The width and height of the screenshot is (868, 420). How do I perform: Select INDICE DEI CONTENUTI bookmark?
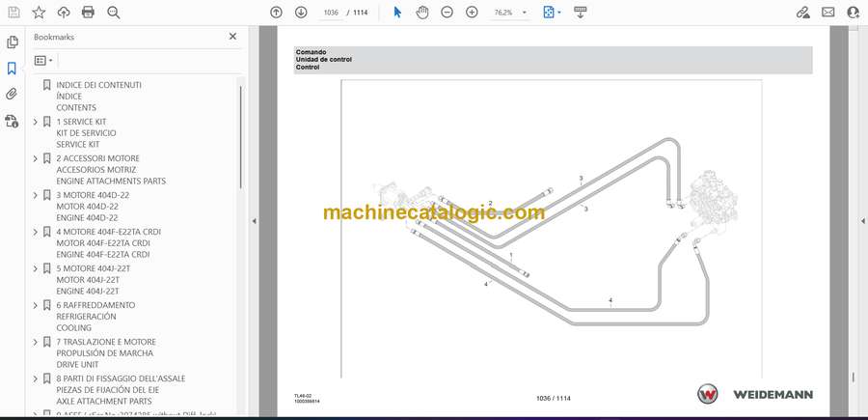(98, 85)
